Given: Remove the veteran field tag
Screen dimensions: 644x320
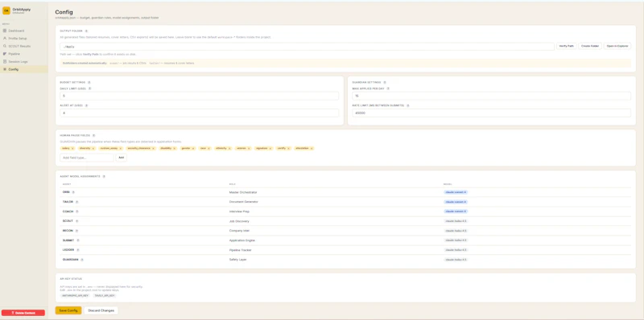Looking at the screenshot, I should pyautogui.click(x=249, y=148).
